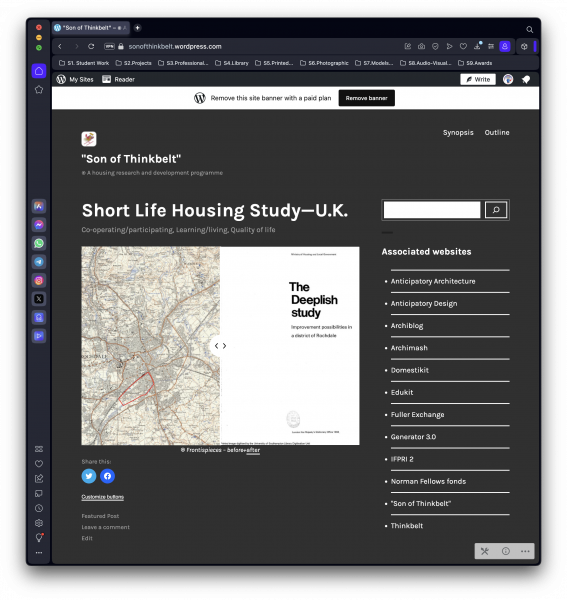
Task: Open the S1. Student Work bookmark folder
Action: pyautogui.click(x=84, y=63)
